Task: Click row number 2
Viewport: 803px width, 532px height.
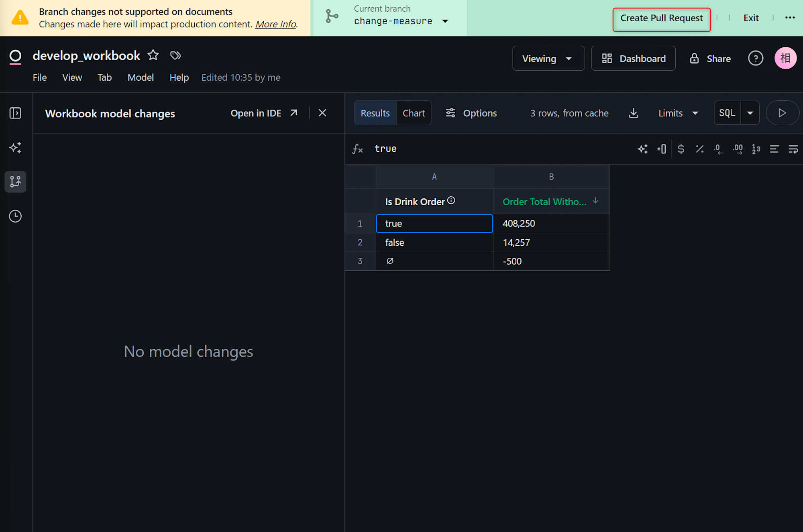Action: click(360, 242)
